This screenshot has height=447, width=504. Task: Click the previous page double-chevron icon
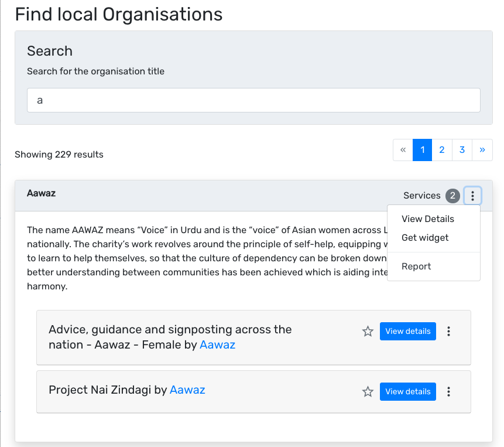[403, 150]
